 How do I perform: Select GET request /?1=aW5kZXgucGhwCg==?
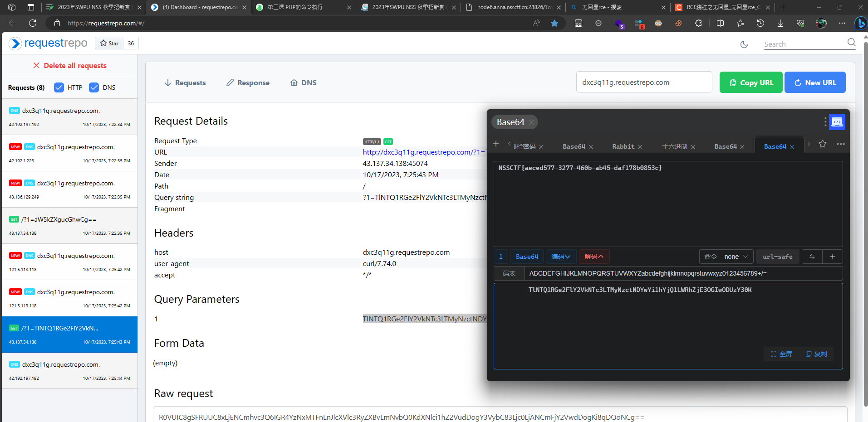pos(70,226)
